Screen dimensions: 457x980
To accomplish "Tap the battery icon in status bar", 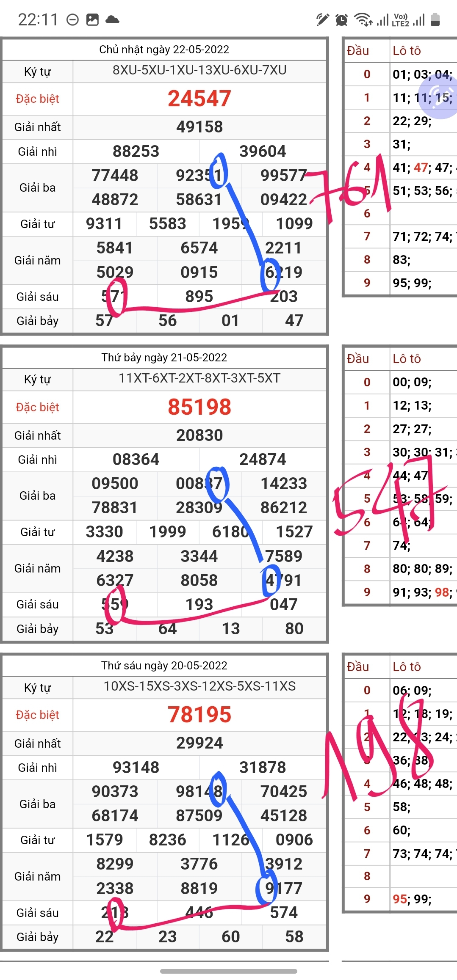I will tap(435, 20).
